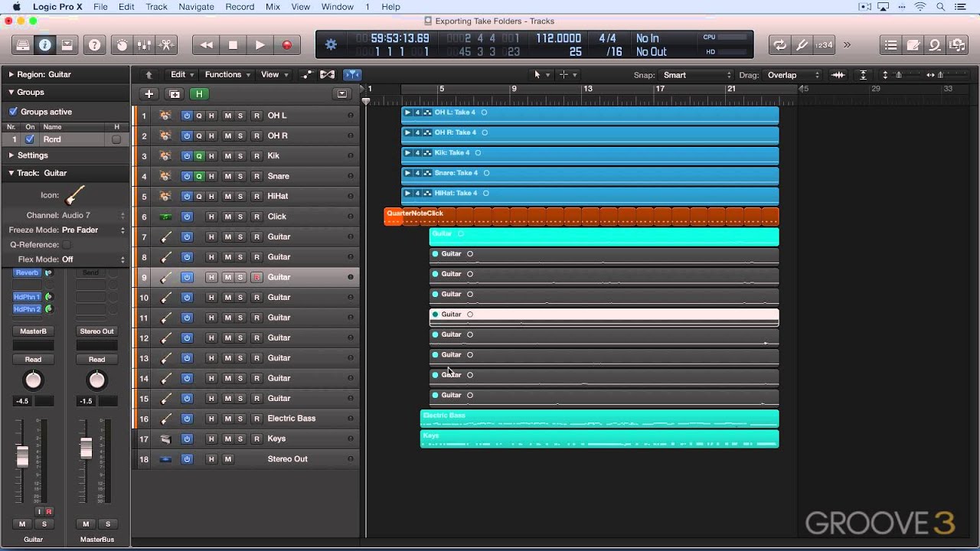The height and width of the screenshot is (551, 980).
Task: Open List Editors icon
Action: pos(890,45)
